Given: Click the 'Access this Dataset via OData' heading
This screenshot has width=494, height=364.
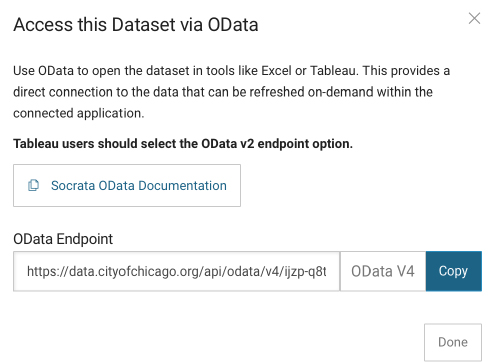Looking at the screenshot, I should coord(136,25).
